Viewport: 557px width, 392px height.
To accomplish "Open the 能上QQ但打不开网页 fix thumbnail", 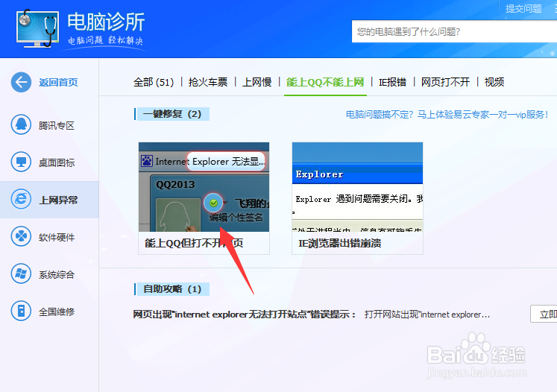I will tap(204, 187).
